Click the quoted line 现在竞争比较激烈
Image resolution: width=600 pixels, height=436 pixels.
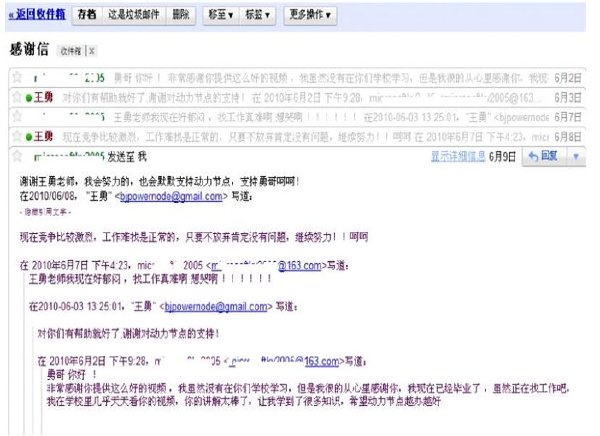[x=194, y=237]
